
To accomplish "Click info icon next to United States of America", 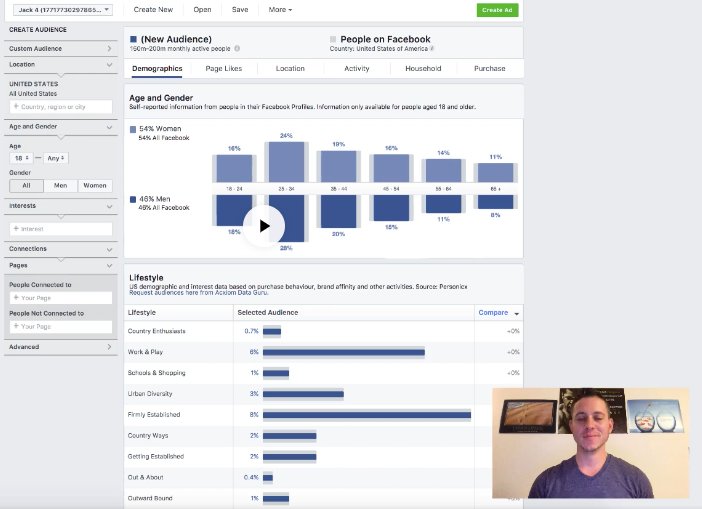I will 432,48.
